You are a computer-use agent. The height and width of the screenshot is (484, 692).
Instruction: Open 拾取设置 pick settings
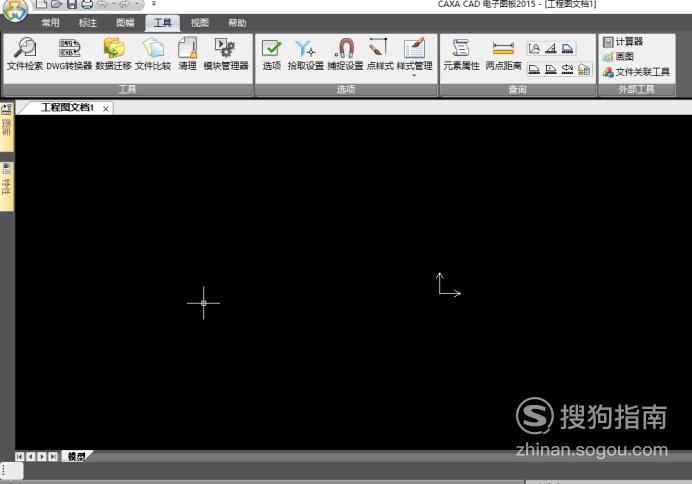305,54
